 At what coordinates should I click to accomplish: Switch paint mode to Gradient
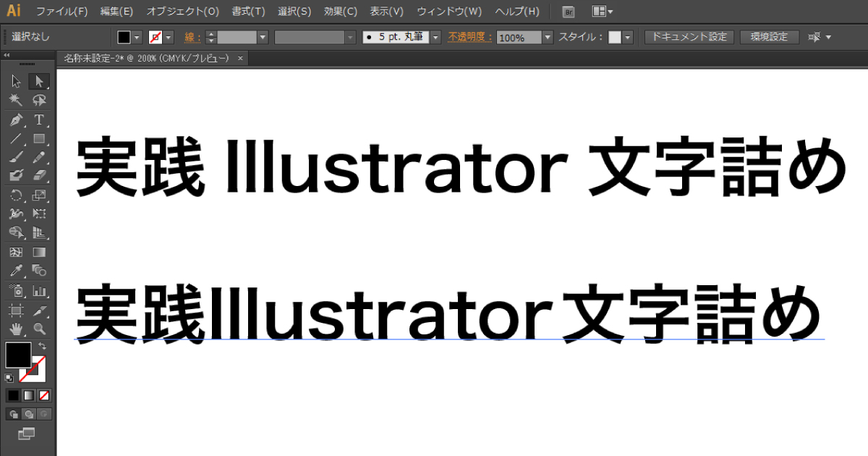click(x=28, y=395)
